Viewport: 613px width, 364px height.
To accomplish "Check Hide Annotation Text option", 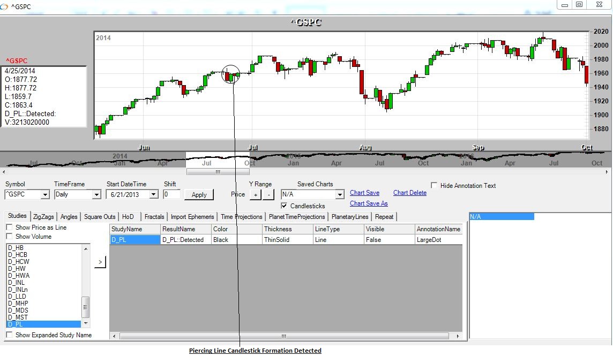I will [x=435, y=186].
